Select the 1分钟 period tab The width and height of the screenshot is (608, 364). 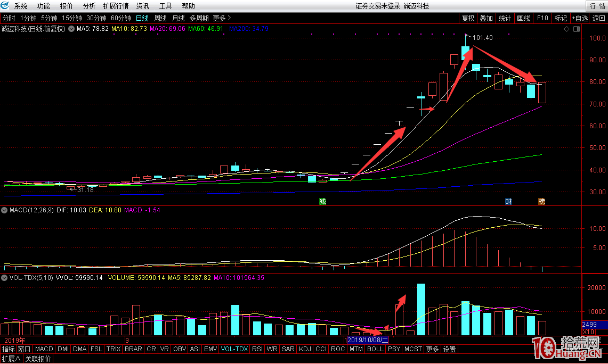pyautogui.click(x=28, y=18)
